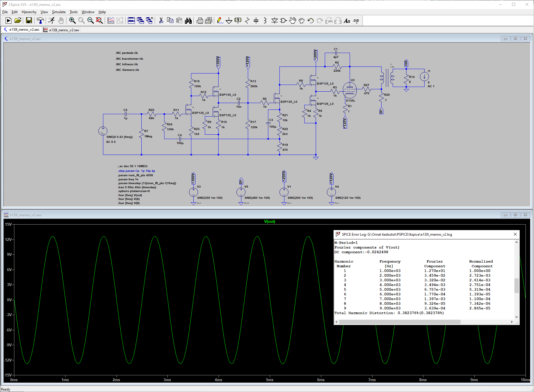Click the '.INC pentode.lib' directive

pyautogui.click(x=126, y=53)
